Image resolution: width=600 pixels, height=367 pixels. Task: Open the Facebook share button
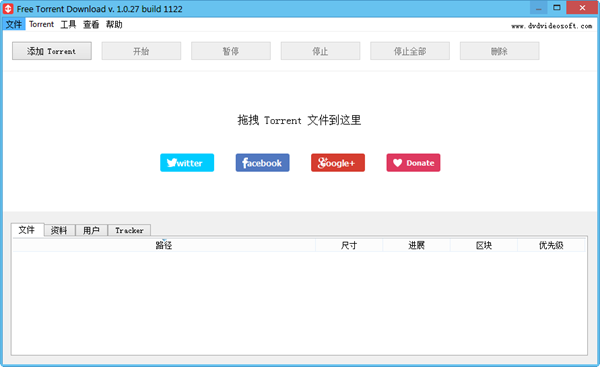(x=262, y=163)
